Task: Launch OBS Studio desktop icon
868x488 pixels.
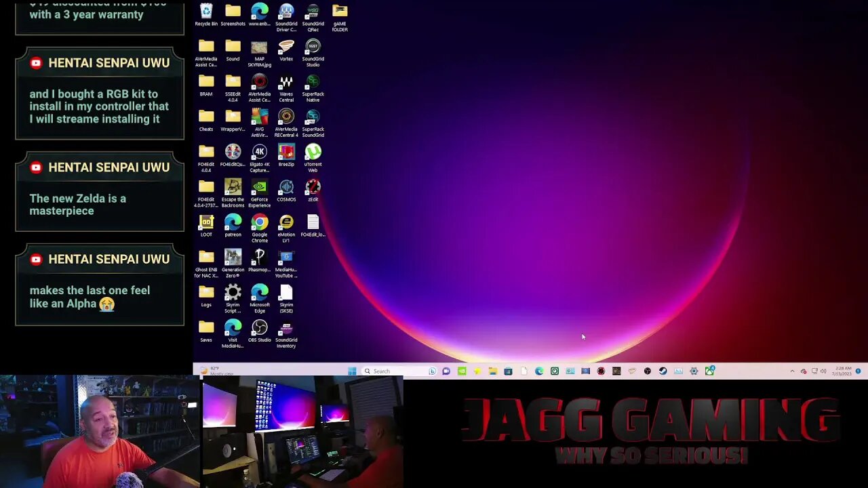Action: pyautogui.click(x=259, y=331)
